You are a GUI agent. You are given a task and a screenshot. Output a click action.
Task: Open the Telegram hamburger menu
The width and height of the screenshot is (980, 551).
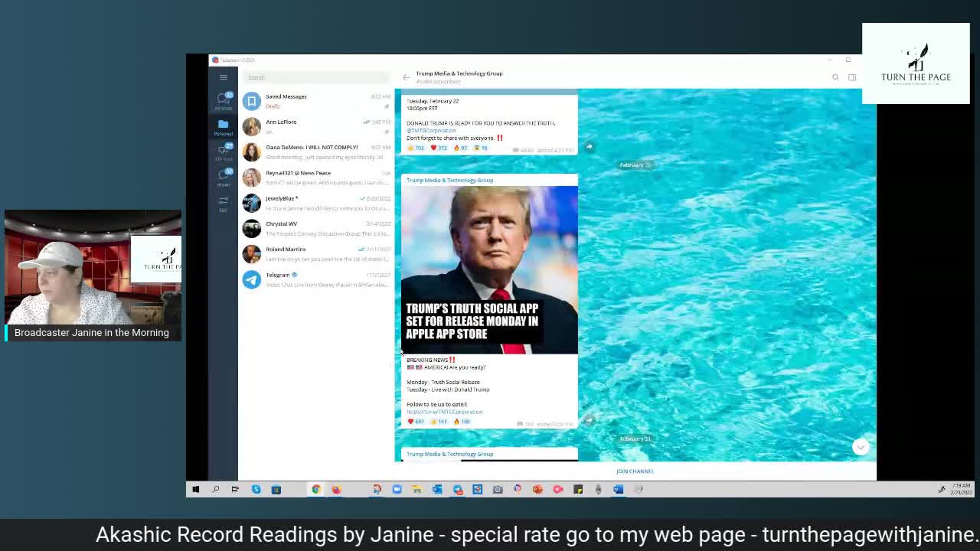223,77
